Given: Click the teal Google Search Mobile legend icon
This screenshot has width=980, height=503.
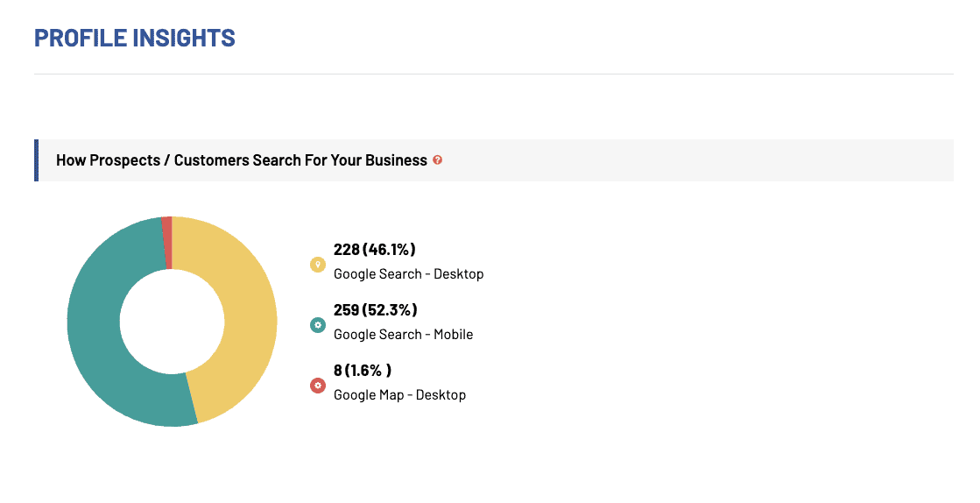Looking at the screenshot, I should [x=318, y=325].
